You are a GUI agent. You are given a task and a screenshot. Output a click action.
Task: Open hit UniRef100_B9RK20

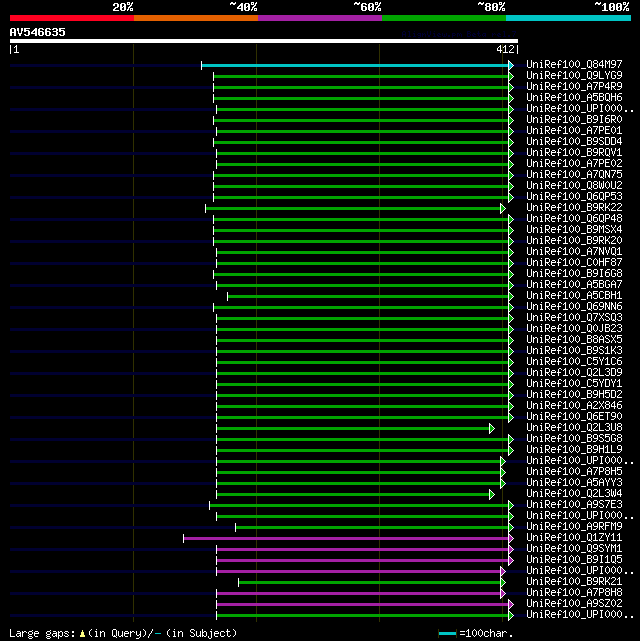coord(574,241)
